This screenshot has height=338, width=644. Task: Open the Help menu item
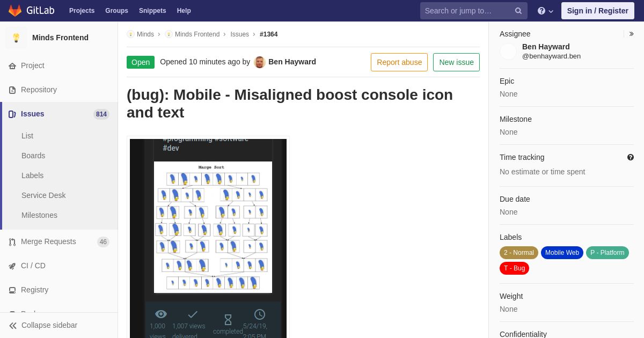click(184, 11)
